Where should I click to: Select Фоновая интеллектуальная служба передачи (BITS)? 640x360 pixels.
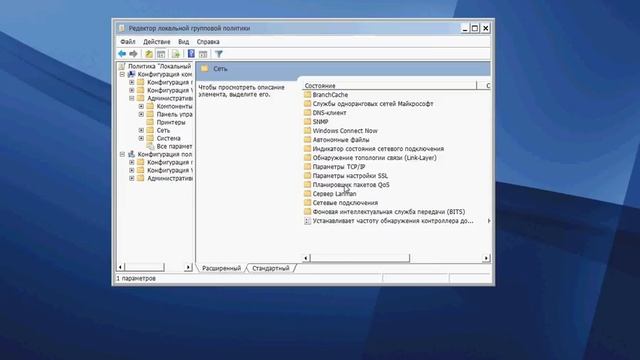[389, 211]
